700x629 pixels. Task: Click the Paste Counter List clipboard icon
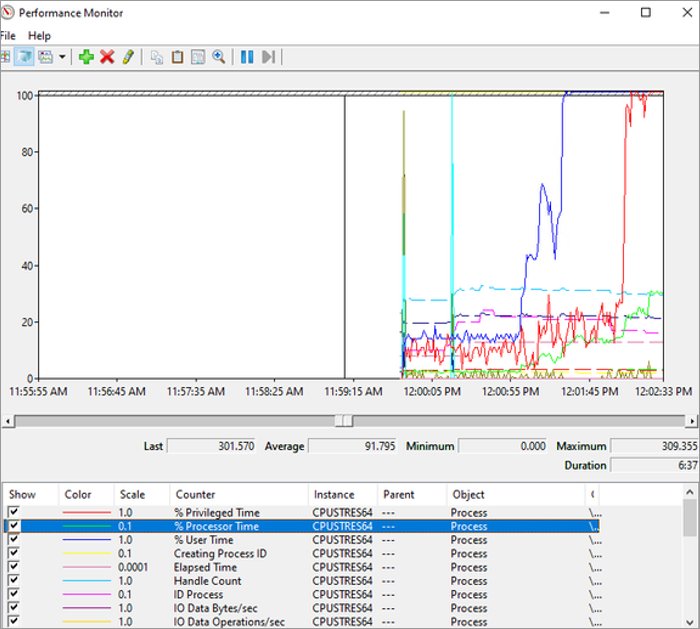(x=177, y=57)
